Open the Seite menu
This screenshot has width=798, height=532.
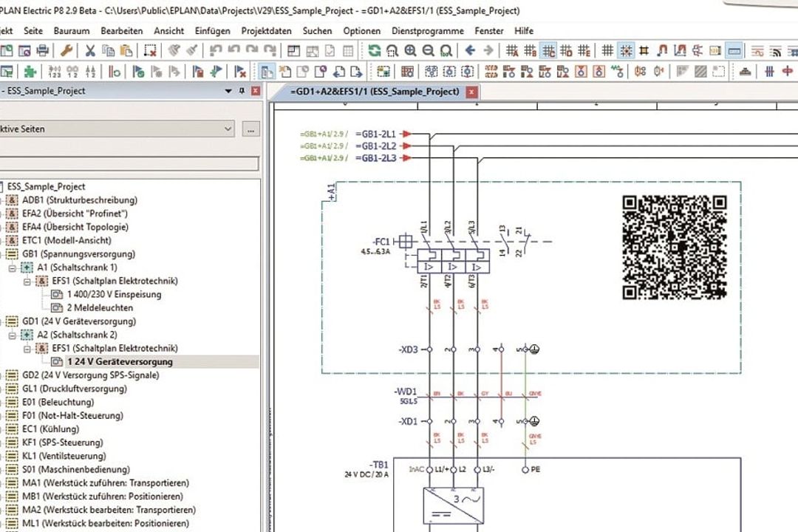coord(33,30)
